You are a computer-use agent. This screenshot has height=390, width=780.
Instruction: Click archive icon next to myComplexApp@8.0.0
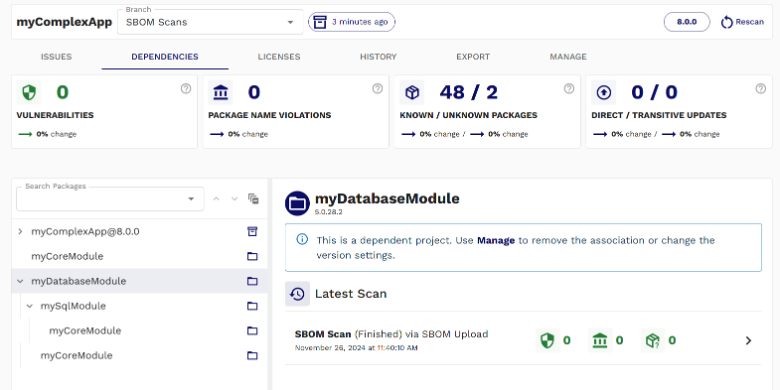[253, 231]
